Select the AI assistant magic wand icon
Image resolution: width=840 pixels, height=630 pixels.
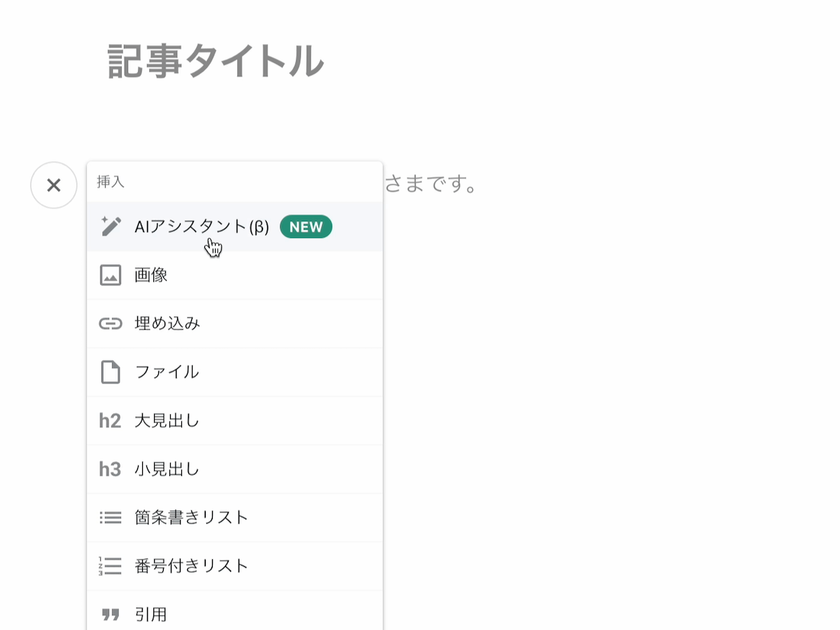(x=110, y=225)
